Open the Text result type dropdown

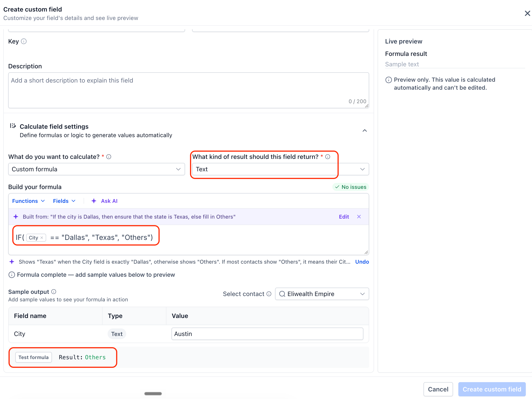(280, 169)
